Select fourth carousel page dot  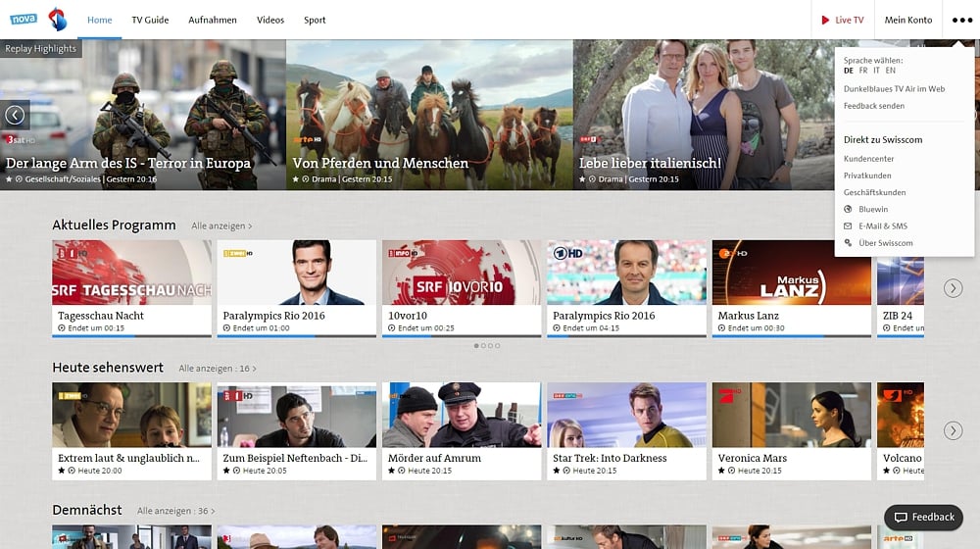[497, 346]
